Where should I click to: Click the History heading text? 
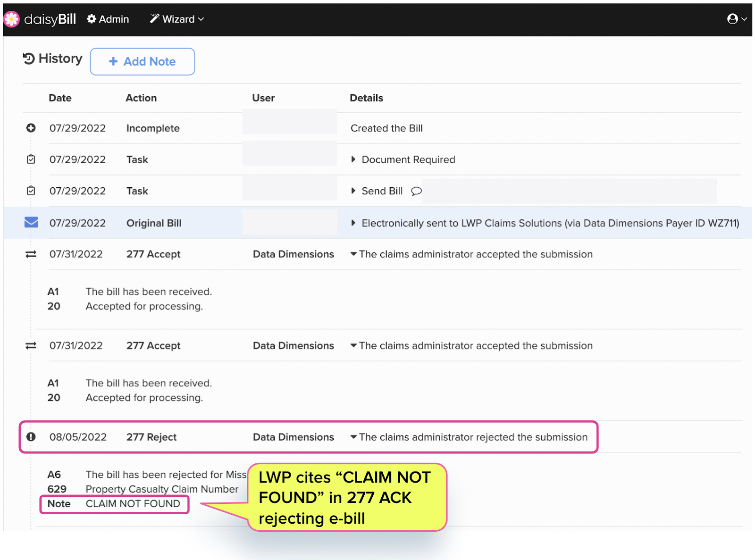point(60,59)
